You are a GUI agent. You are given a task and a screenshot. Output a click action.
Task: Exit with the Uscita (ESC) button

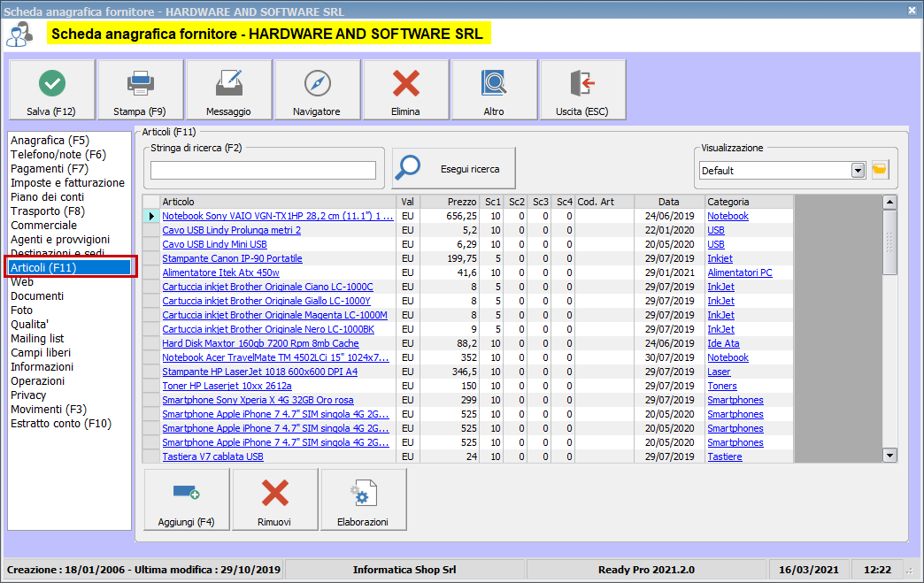point(581,90)
